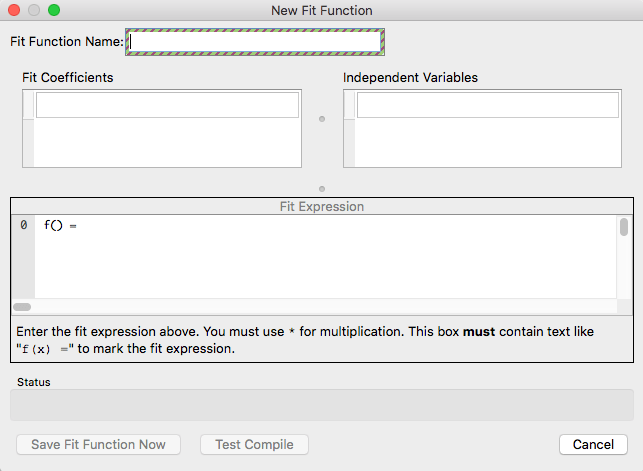Select the first Independent Variables entry cell

488,106
